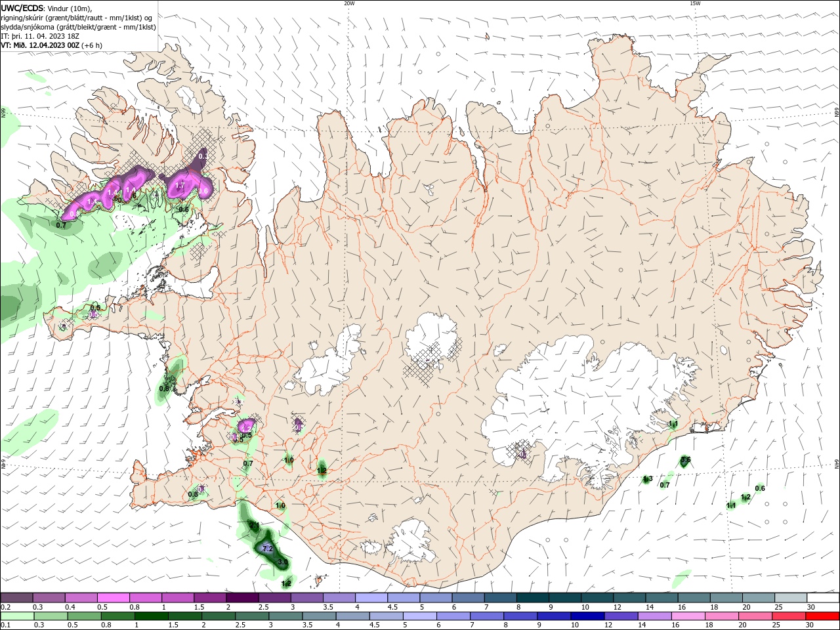The image size is (840, 630).
Task: Click the 'Vindur (10m)' label in the header
Action: tap(70, 8)
